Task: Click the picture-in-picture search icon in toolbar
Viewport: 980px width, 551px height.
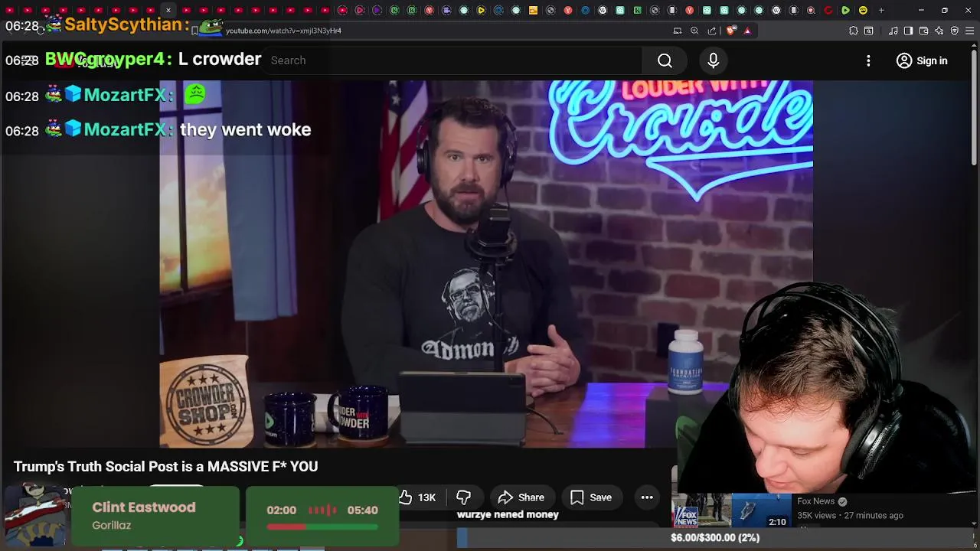Action: coord(869,31)
